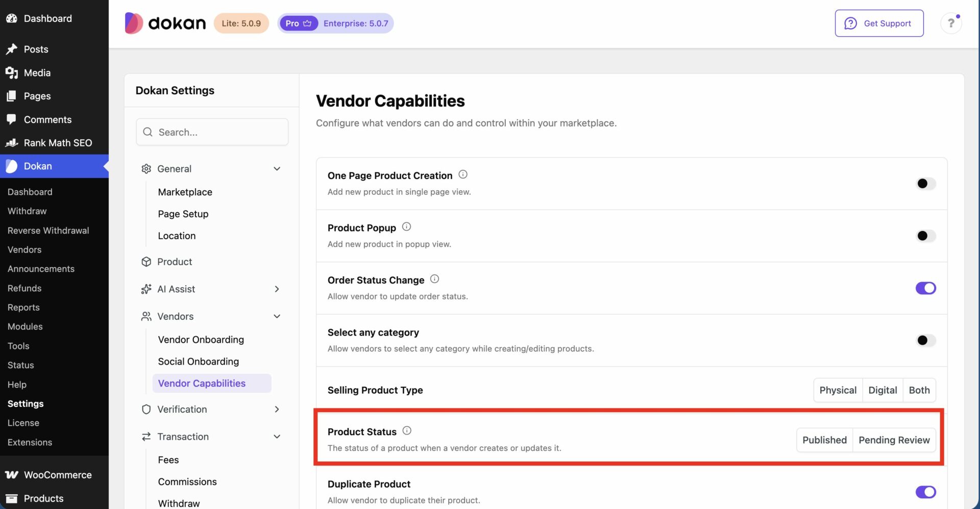Image resolution: width=980 pixels, height=509 pixels.
Task: Click the AI Assist sparkle icon
Action: [x=146, y=289]
